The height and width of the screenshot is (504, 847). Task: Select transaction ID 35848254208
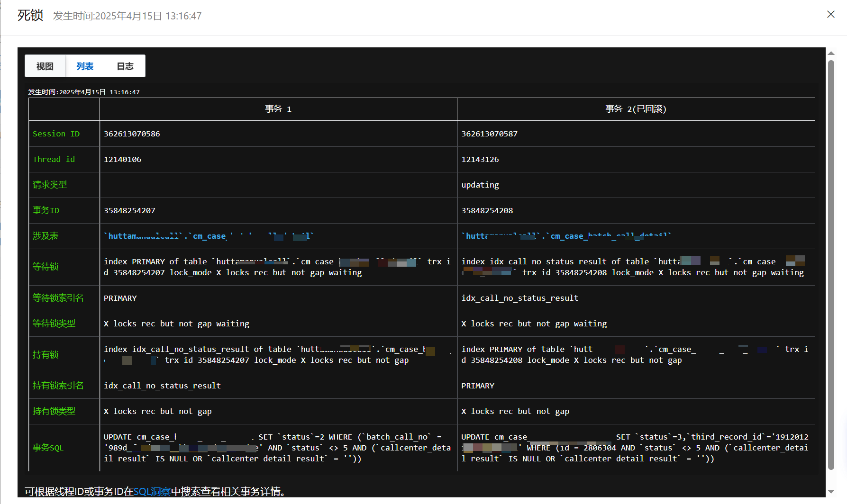click(x=487, y=211)
